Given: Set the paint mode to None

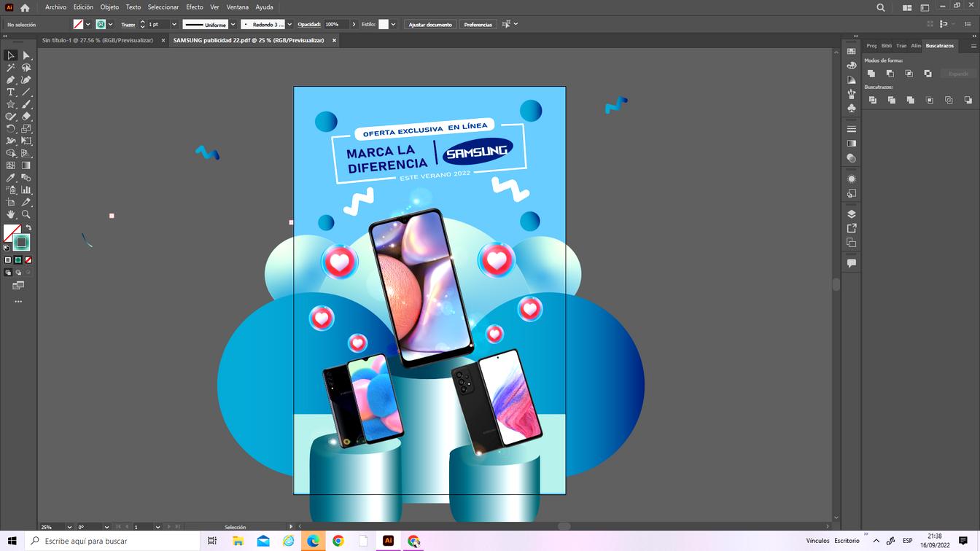Looking at the screenshot, I should [28, 260].
